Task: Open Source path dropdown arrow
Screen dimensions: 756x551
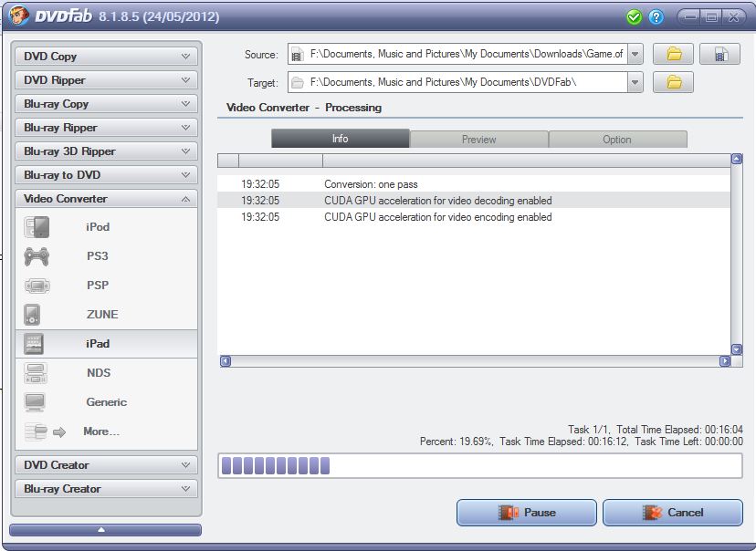Action: (635, 55)
